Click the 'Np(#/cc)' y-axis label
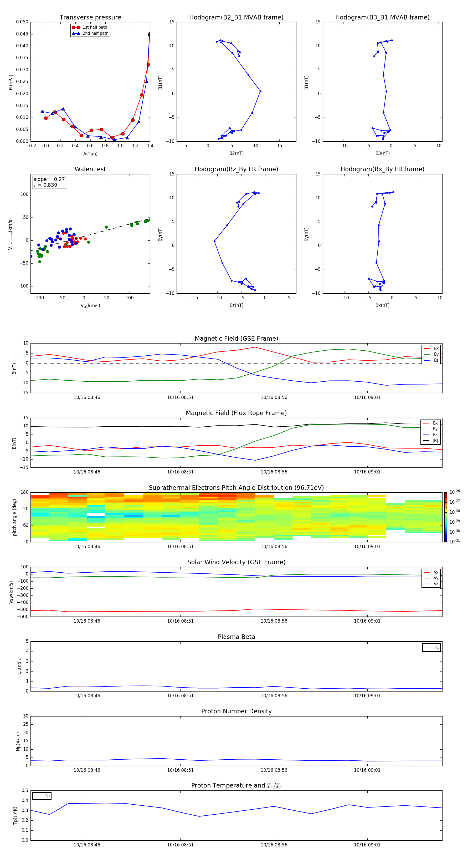The height and width of the screenshot is (868, 473). tap(18, 741)
